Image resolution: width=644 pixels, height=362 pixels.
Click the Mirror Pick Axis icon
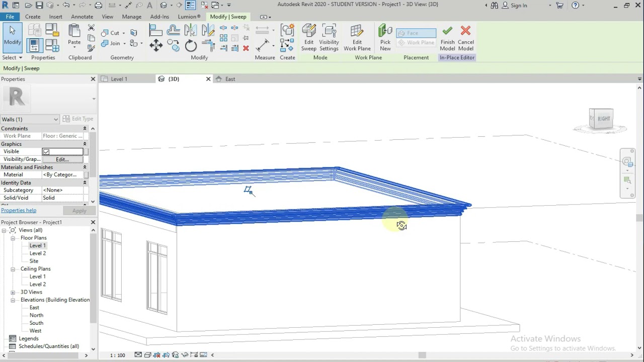click(x=191, y=31)
